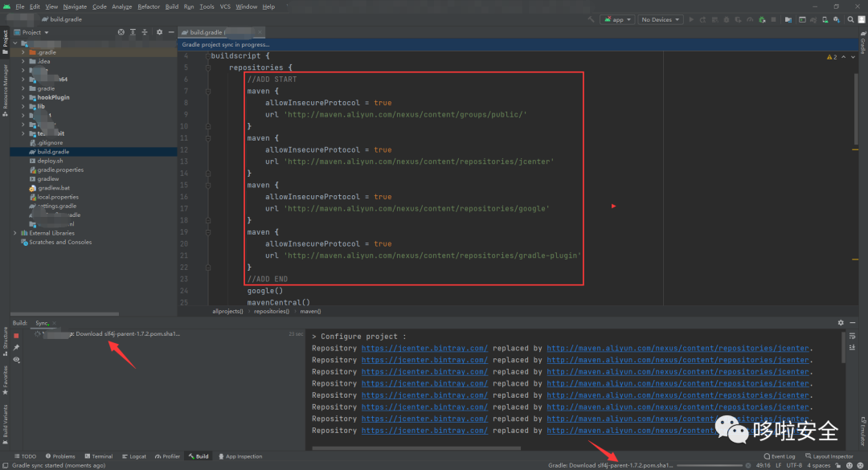Click the repositories() breadcrumb item
This screenshot has height=470, width=868.
tap(272, 311)
